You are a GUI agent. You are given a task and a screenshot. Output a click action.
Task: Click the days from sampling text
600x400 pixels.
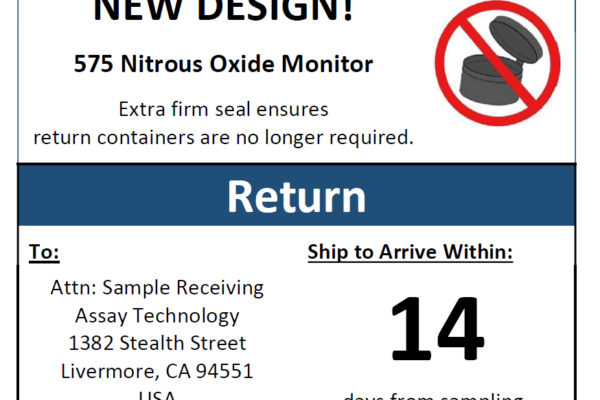(x=433, y=396)
